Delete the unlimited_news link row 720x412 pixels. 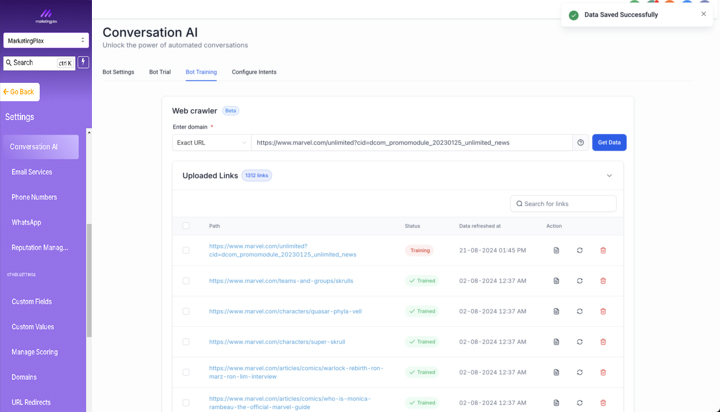pos(603,250)
